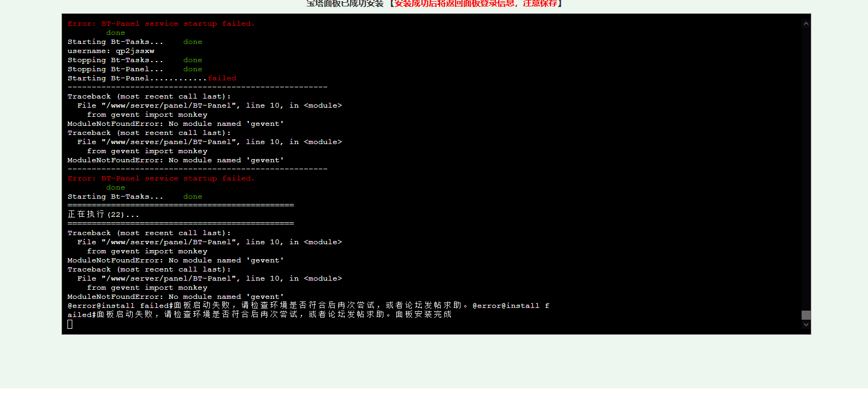The image size is (868, 407).
Task: Click the 'Stopping Bt-Panel...' output line
Action: pos(135,69)
